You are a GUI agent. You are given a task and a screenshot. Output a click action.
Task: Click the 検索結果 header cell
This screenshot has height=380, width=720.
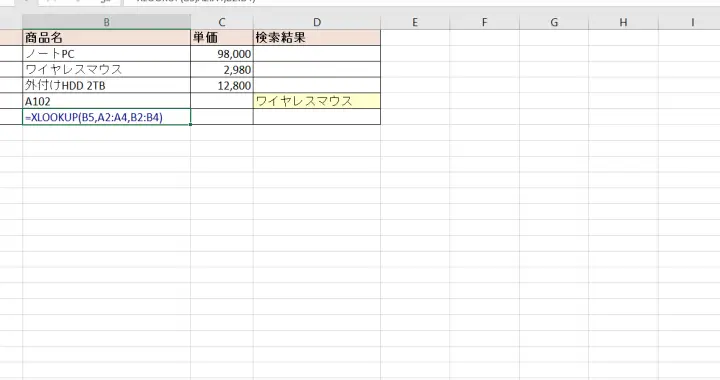317,38
